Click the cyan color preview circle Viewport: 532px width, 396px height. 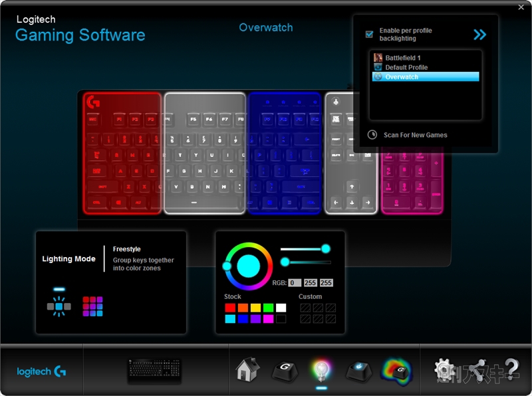pyautogui.click(x=248, y=266)
